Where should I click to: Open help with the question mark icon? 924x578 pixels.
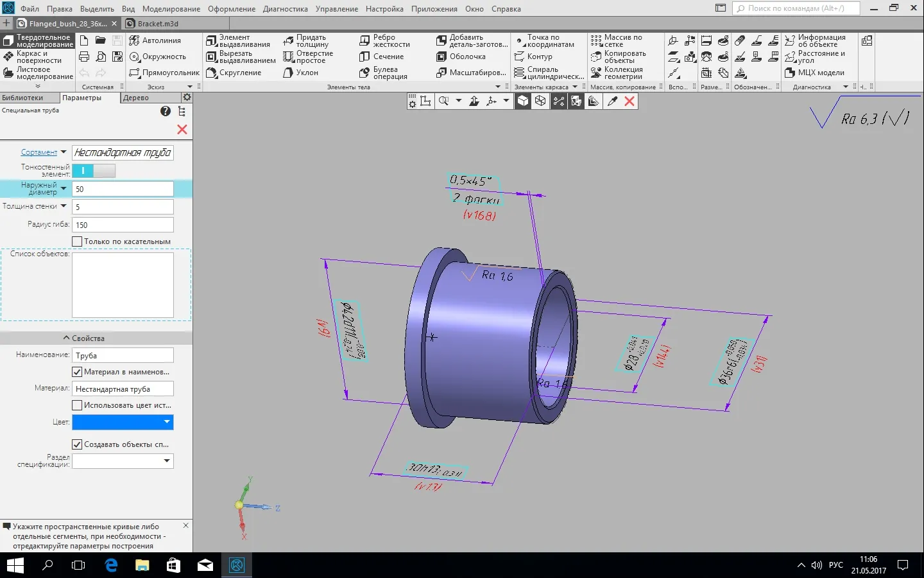click(x=166, y=111)
